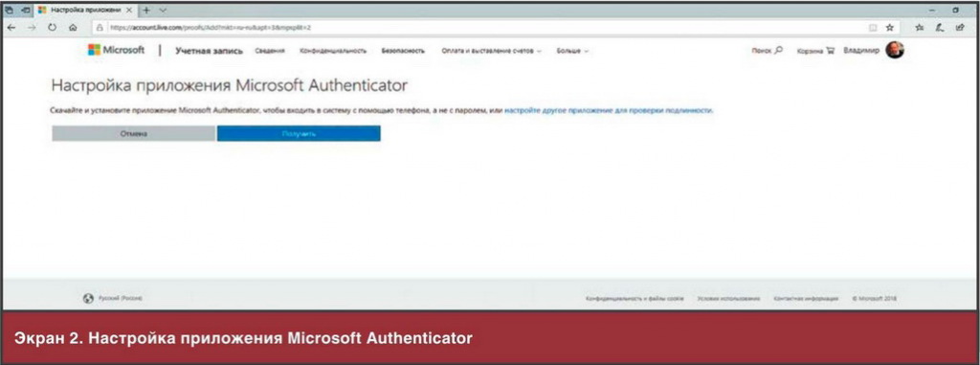The width and height of the screenshot is (980, 365).
Task: Open the Учетная запись link
Action: click(209, 51)
